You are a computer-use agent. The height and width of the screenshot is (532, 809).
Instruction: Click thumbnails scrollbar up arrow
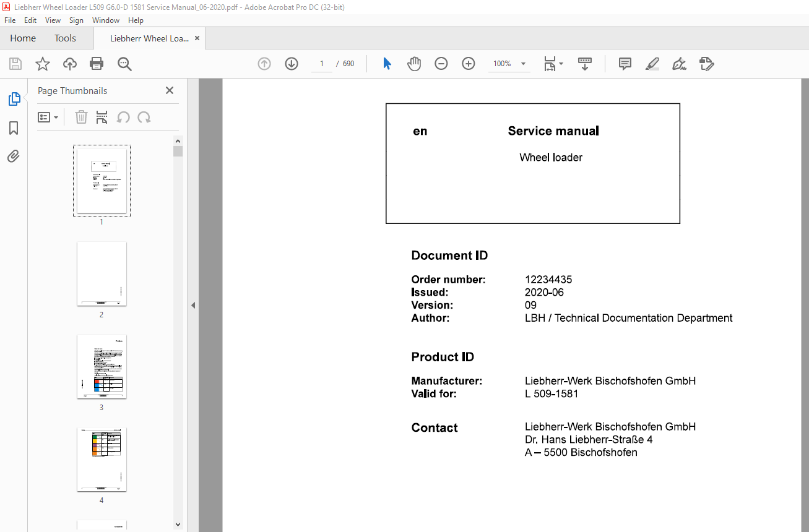[x=178, y=140]
